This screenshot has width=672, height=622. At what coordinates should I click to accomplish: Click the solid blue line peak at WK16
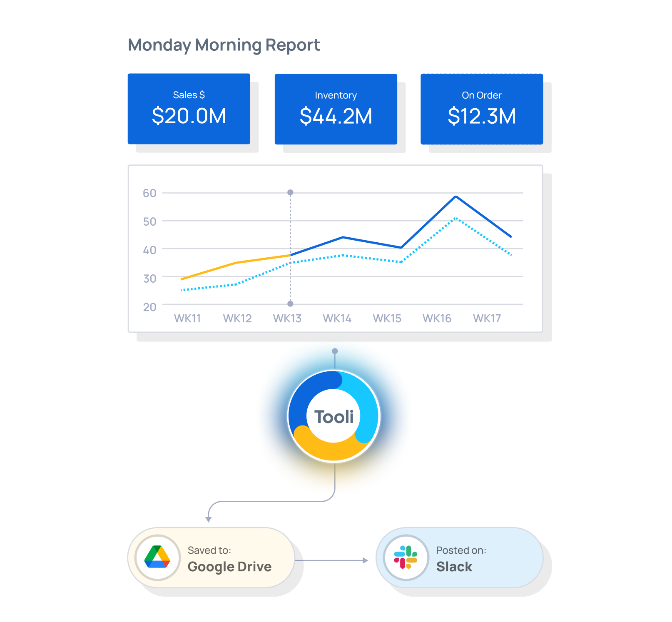point(456,197)
